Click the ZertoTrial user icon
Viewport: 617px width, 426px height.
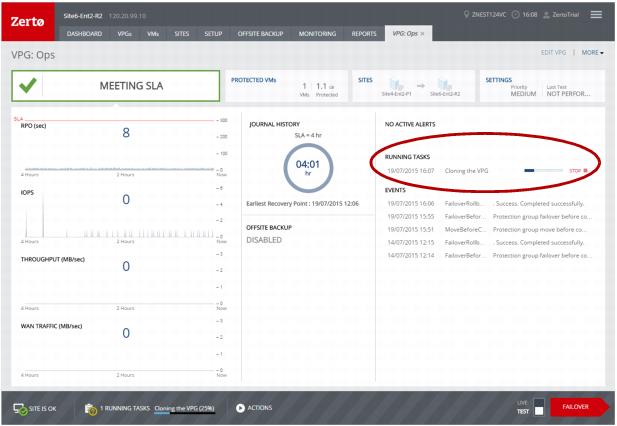click(x=546, y=15)
